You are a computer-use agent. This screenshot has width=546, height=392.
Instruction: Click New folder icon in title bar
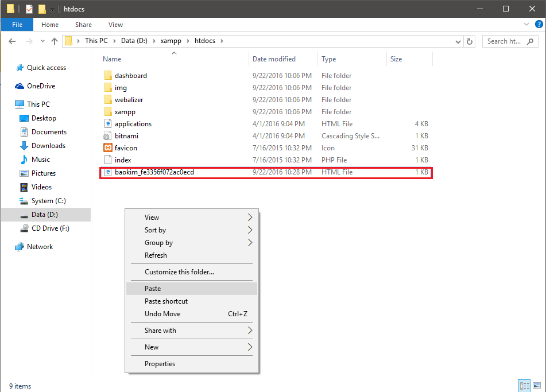42,9
